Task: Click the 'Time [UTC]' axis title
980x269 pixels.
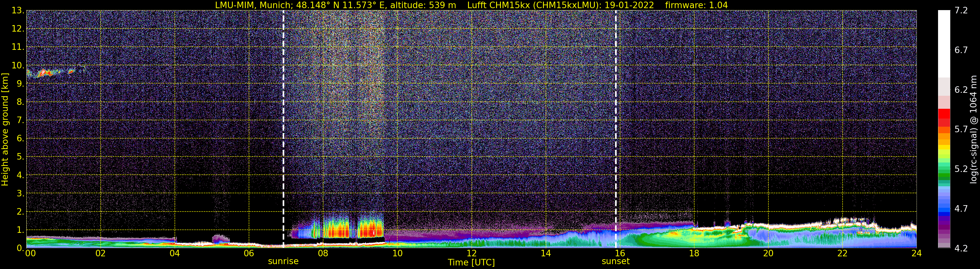Action: tap(471, 262)
